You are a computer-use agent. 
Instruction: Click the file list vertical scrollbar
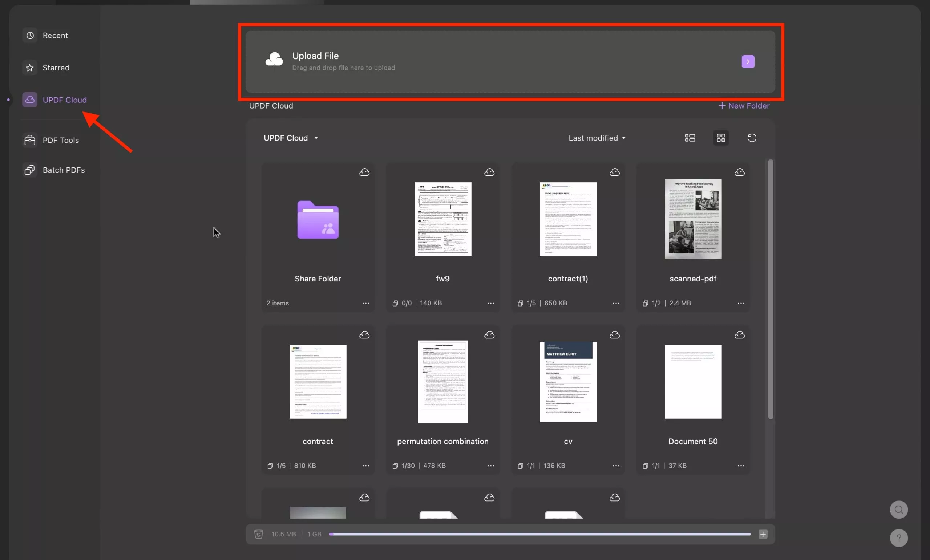(x=771, y=289)
